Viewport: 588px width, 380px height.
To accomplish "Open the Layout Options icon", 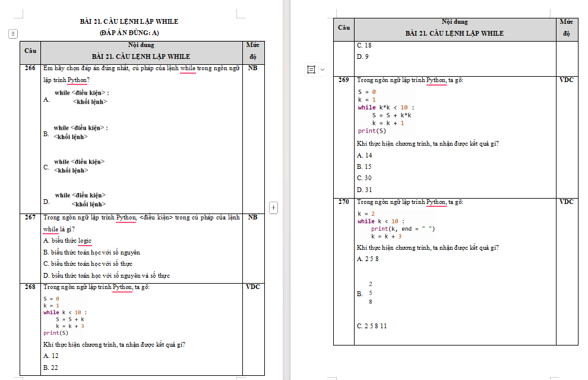I will click(311, 70).
